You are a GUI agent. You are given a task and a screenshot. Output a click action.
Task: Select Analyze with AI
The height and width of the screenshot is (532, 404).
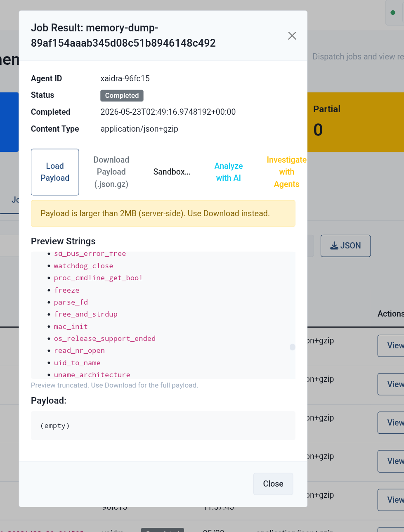229,172
